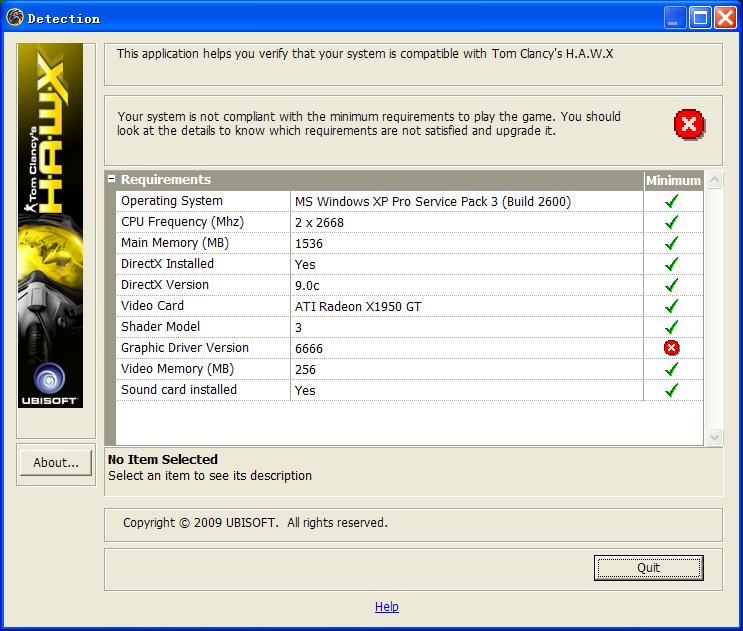Click the value '1536'
Screen dimensions: 743x631
(x=308, y=243)
